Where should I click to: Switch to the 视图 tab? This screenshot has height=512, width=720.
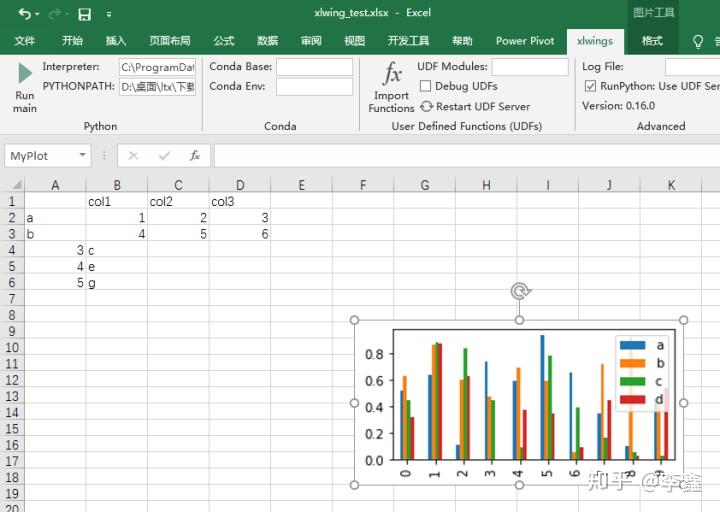coord(354,41)
